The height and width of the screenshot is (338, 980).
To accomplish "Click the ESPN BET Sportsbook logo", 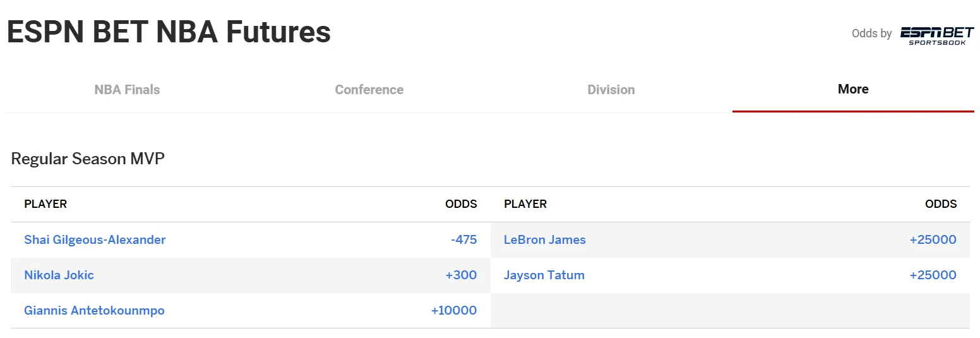I will click(937, 35).
